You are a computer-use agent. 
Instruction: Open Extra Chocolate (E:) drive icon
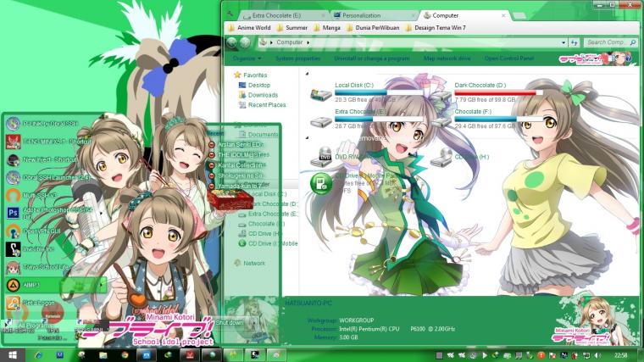[x=321, y=121]
